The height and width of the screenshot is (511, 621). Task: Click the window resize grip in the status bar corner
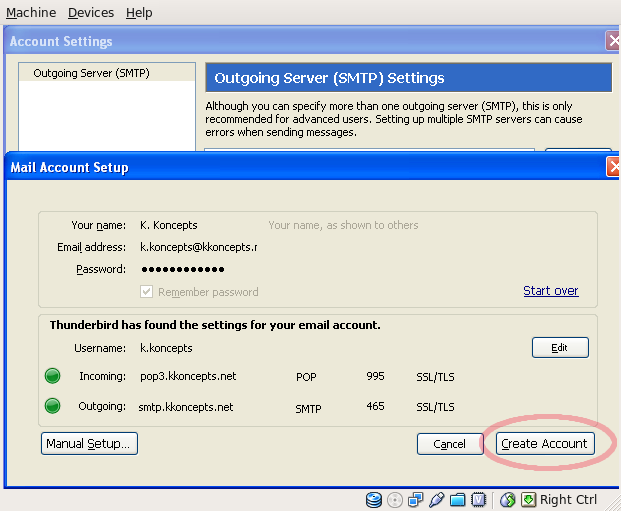pyautogui.click(x=615, y=505)
